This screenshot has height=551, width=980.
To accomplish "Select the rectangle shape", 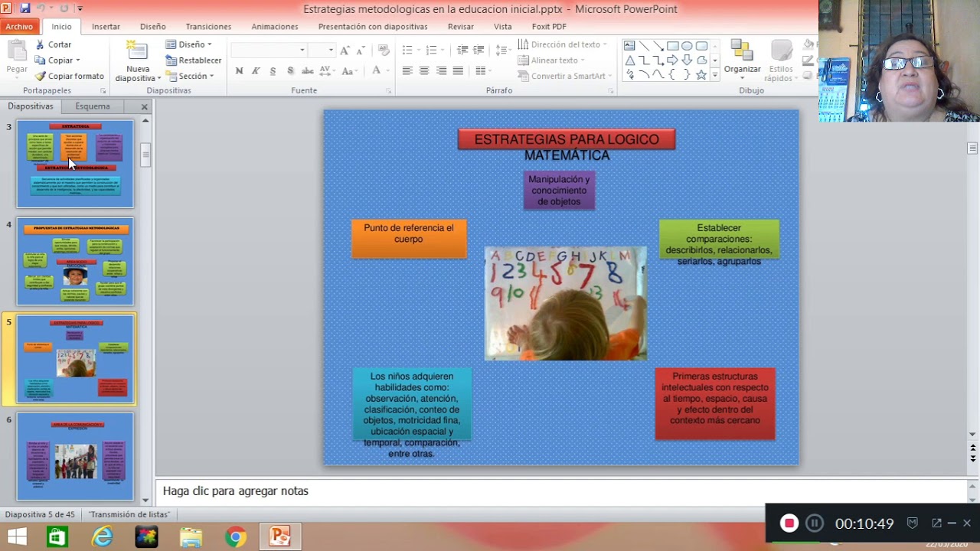I will pyautogui.click(x=672, y=46).
